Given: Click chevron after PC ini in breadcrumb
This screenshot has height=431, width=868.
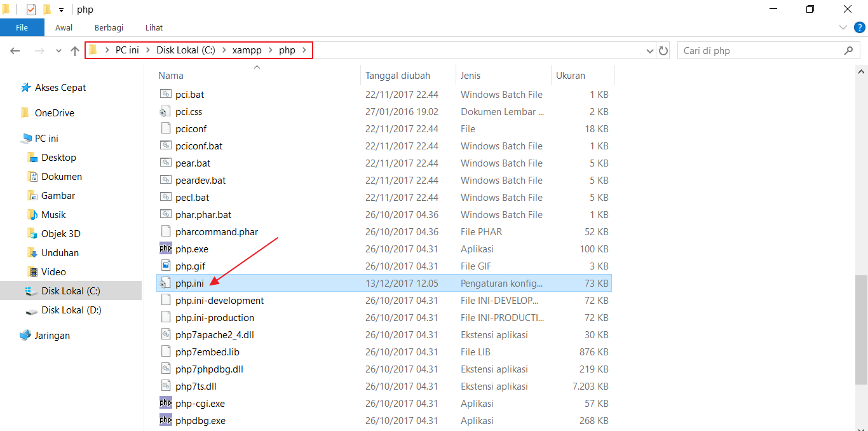Looking at the screenshot, I should point(147,50).
